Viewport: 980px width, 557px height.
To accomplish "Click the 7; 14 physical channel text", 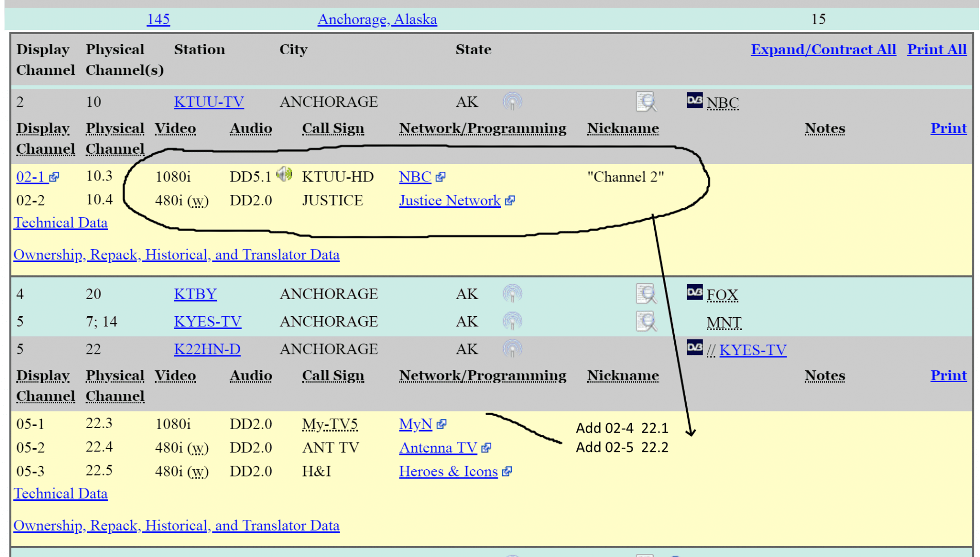I will coord(102,321).
